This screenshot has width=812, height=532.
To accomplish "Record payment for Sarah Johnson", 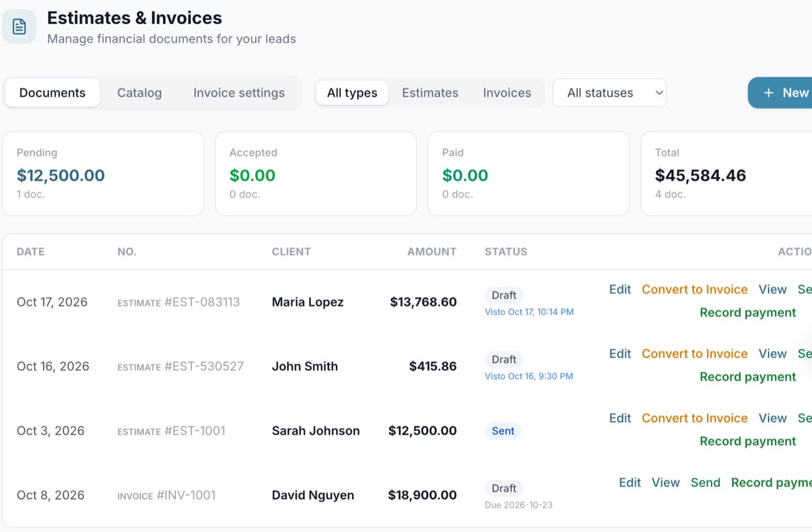I will [x=748, y=441].
